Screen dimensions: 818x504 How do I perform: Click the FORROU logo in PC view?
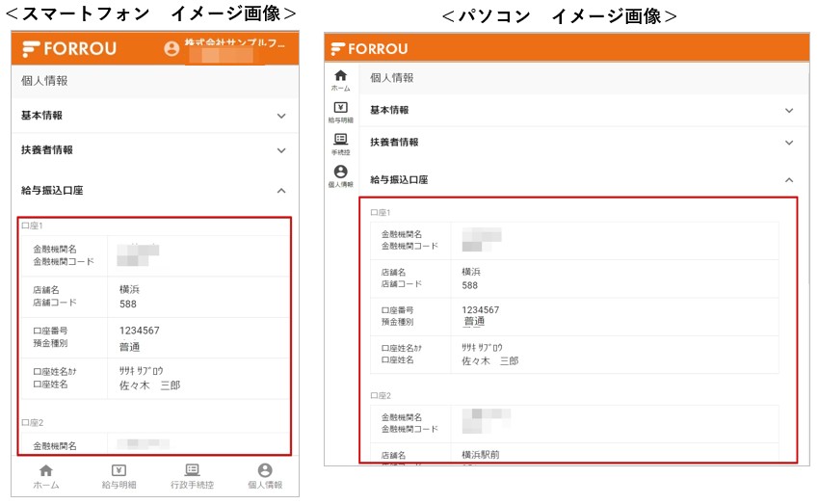pyautogui.click(x=369, y=48)
